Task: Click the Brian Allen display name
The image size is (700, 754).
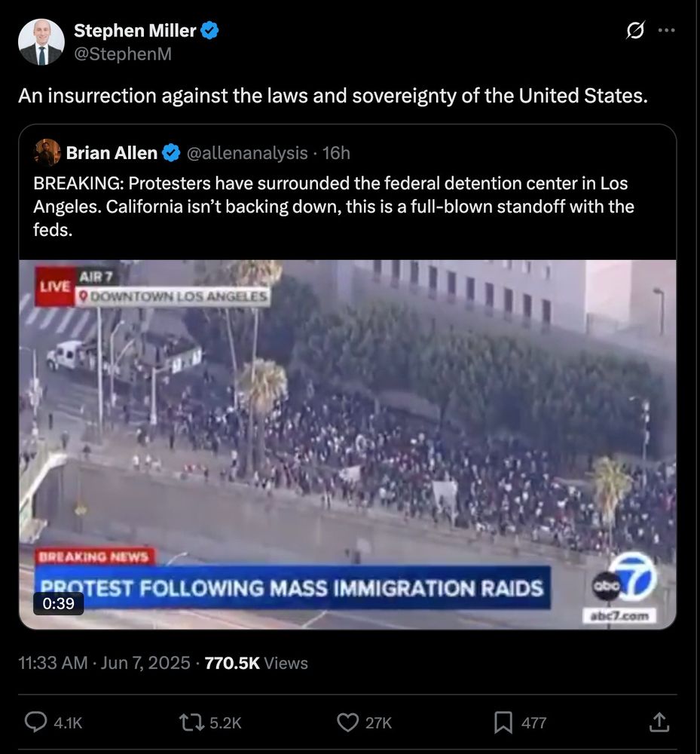Action: (112, 153)
